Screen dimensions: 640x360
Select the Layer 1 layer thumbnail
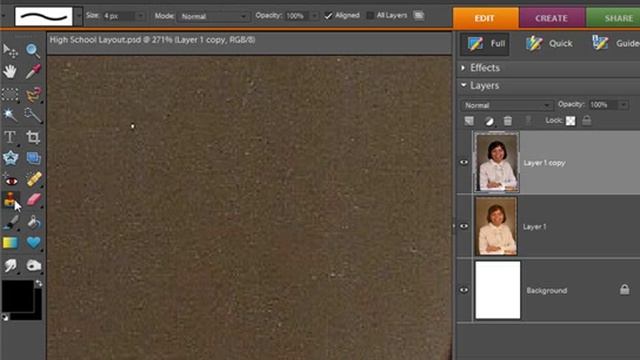[496, 226]
